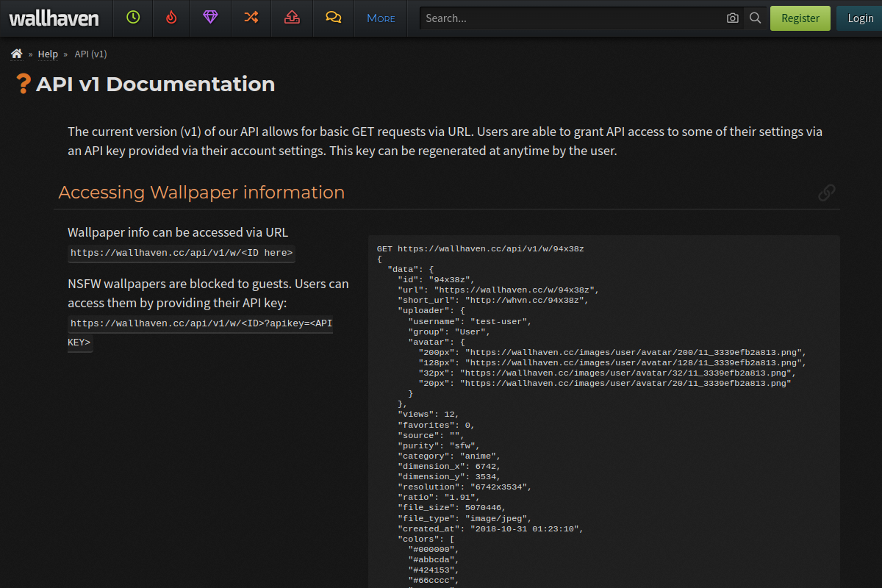Open Random wallpapers via shuffle icon
Viewport: 882px width, 588px height.
[251, 18]
